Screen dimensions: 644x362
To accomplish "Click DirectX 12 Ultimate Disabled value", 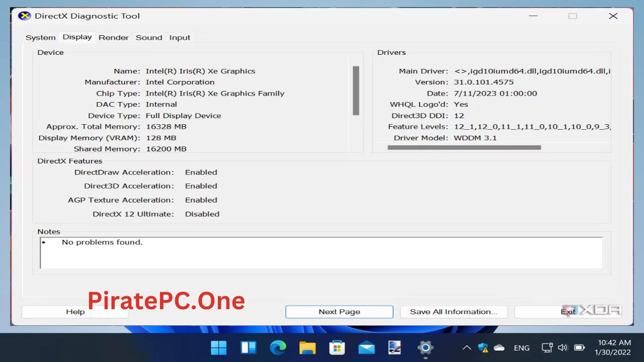I will coord(202,214).
